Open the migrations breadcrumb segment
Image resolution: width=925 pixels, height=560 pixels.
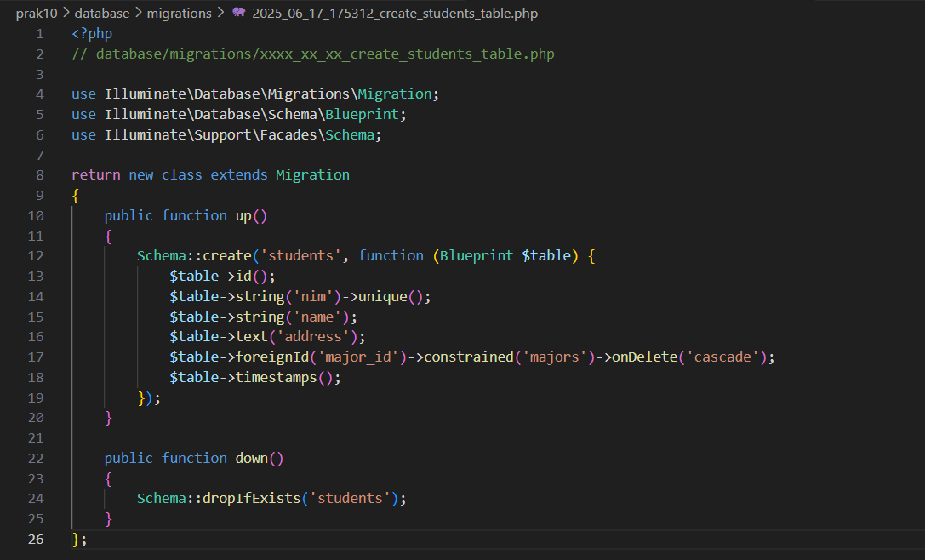click(179, 13)
